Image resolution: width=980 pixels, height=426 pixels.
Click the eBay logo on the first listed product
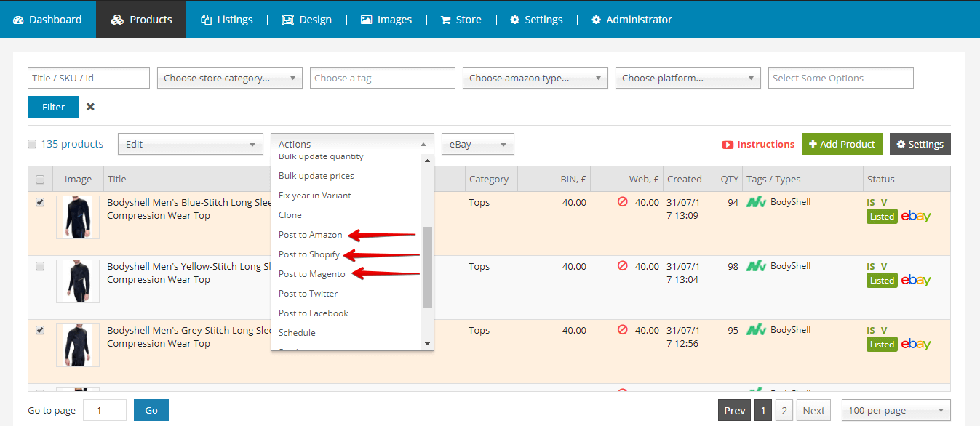(915, 216)
